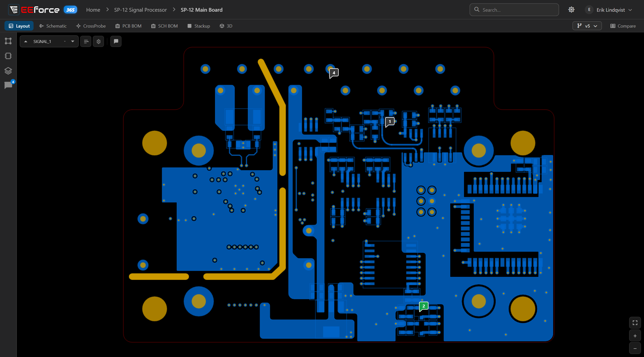This screenshot has width=644, height=357.
Task: Click the component focus toolbar button
Action: [98, 41]
